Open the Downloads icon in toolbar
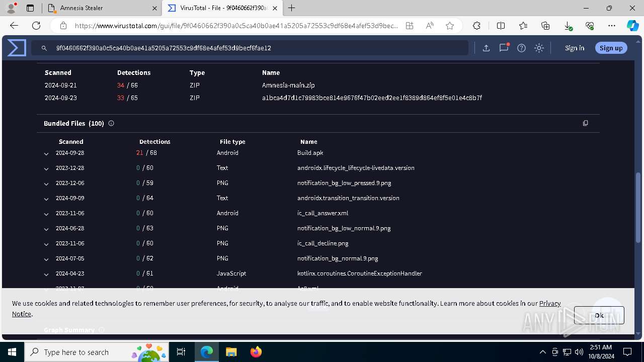The image size is (644, 362). pos(568,26)
